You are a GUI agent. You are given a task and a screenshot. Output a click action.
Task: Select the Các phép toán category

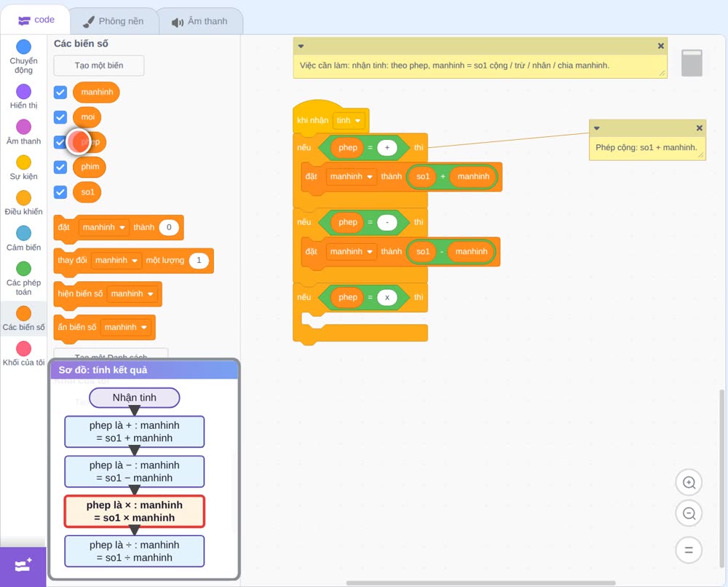[x=24, y=279]
